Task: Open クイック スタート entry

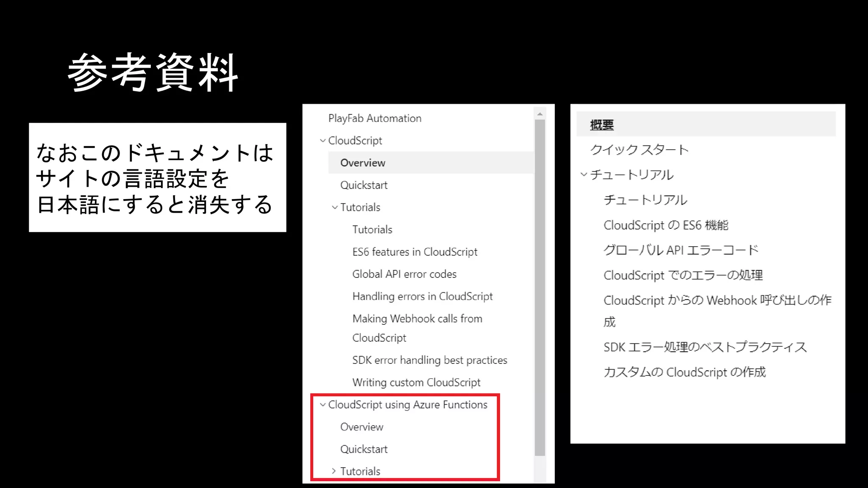Action: (639, 150)
